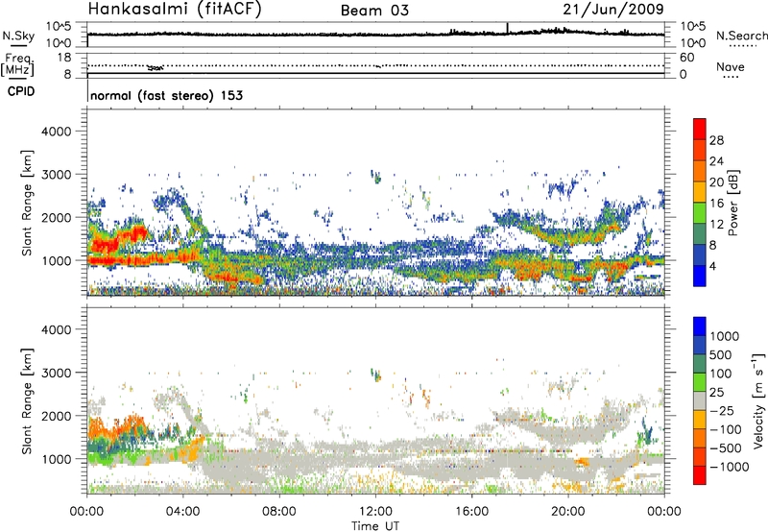This screenshot has width=768, height=532.
Task: Click "3000" on the Power panel axis
Action: tap(56, 175)
